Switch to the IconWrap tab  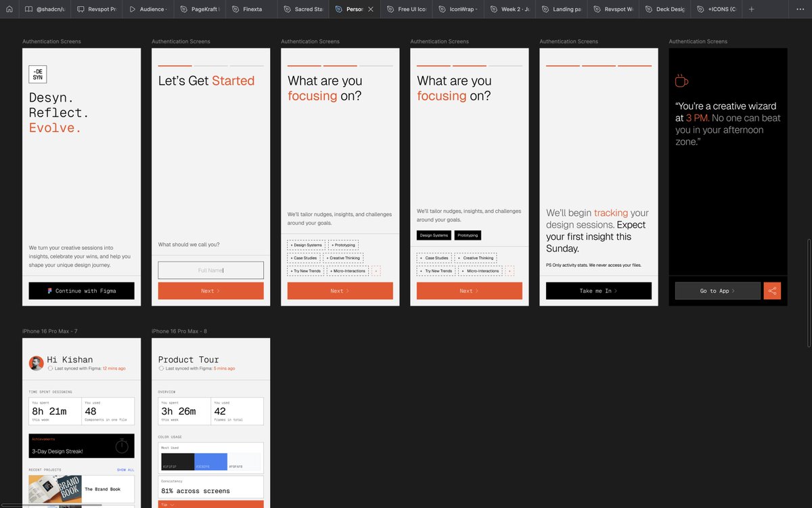point(457,9)
